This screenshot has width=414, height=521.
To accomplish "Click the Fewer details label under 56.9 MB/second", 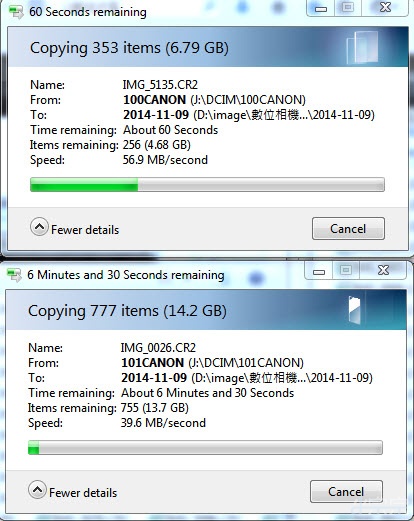I will pyautogui.click(x=85, y=230).
